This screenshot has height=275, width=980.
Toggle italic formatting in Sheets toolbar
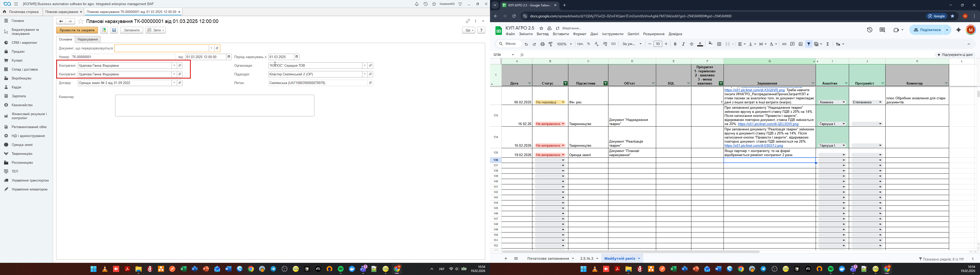(x=683, y=44)
